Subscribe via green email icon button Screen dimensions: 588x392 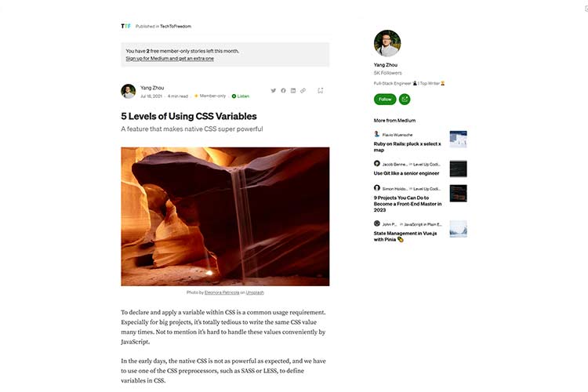[x=405, y=99]
